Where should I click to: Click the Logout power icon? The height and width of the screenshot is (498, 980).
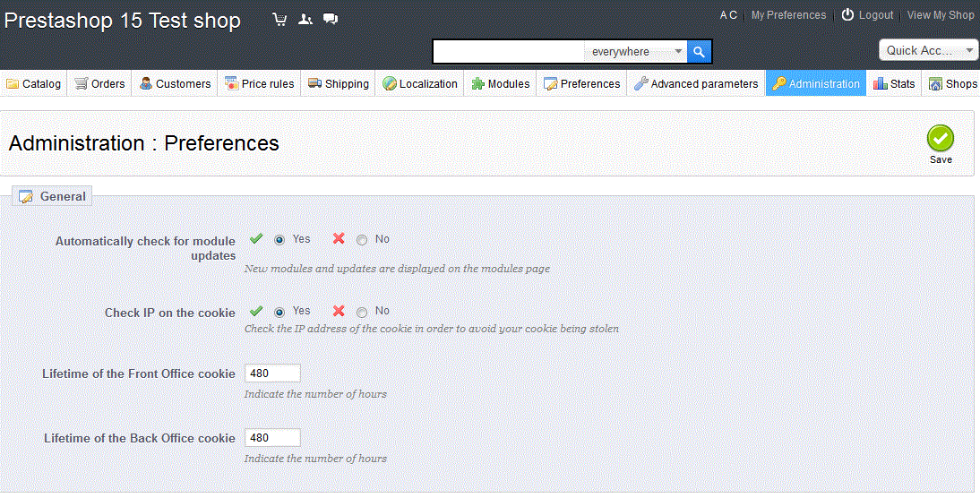[x=847, y=15]
